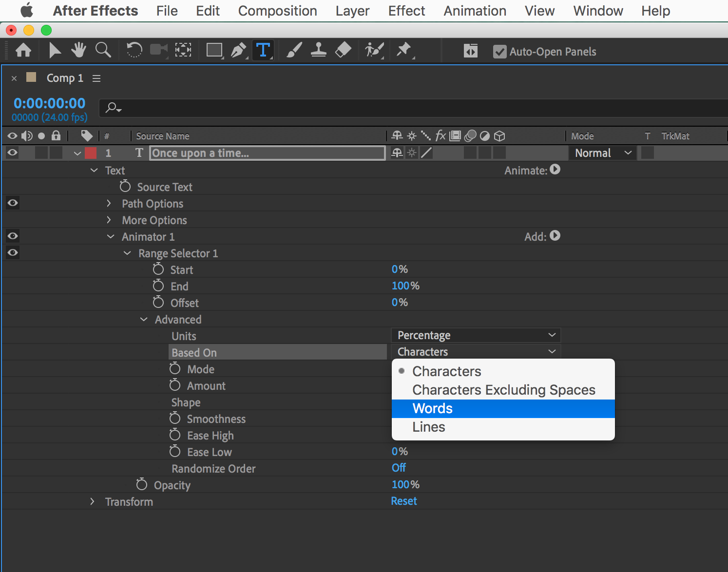Uncheck Auto-Open Panels

click(499, 51)
